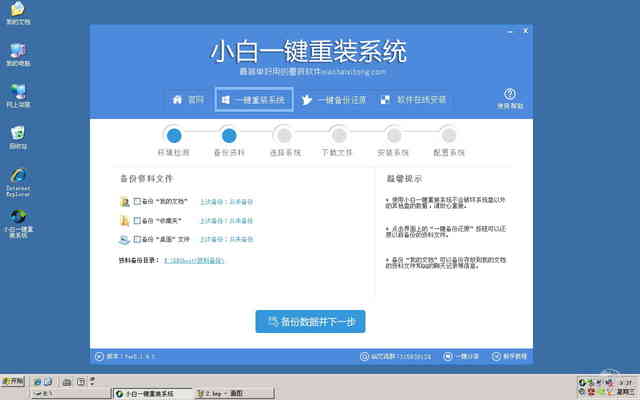Click the QQ group icon in status bar
The image size is (640, 400).
363,357
